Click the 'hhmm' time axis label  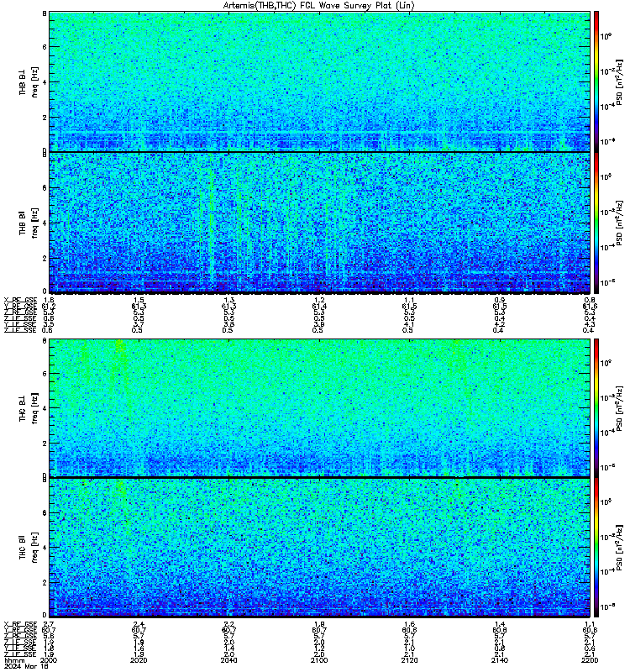[x=13, y=660]
